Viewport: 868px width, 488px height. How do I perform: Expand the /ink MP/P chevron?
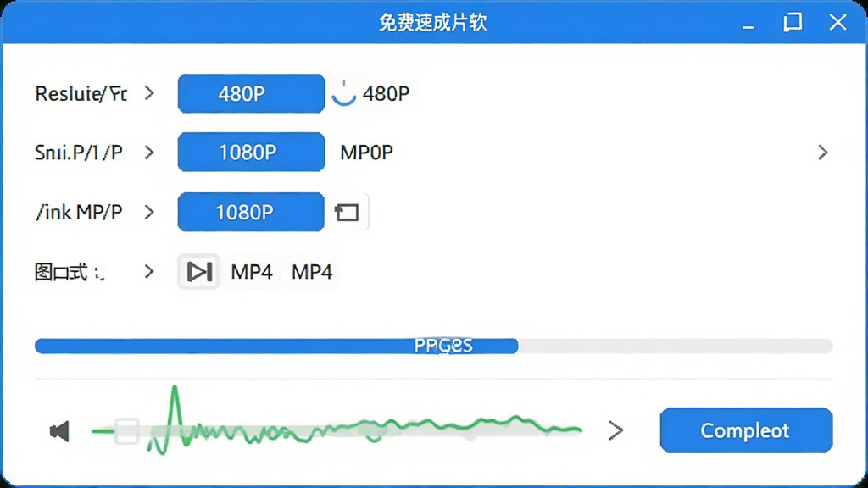click(x=149, y=212)
